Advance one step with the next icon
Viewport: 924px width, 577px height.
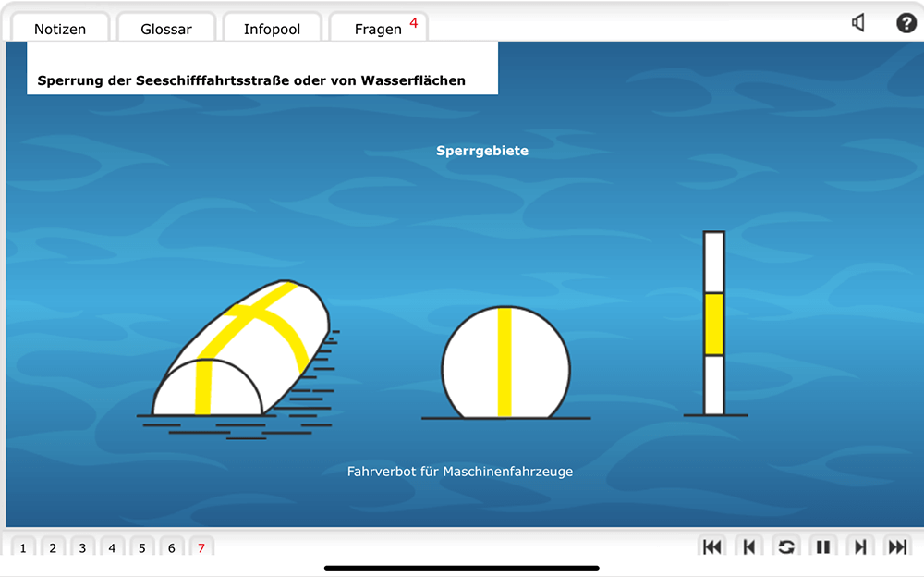860,547
